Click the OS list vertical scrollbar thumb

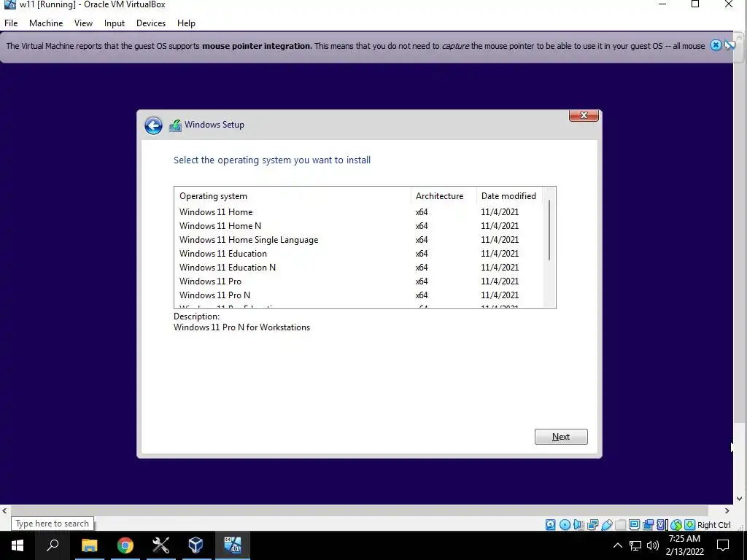[549, 230]
